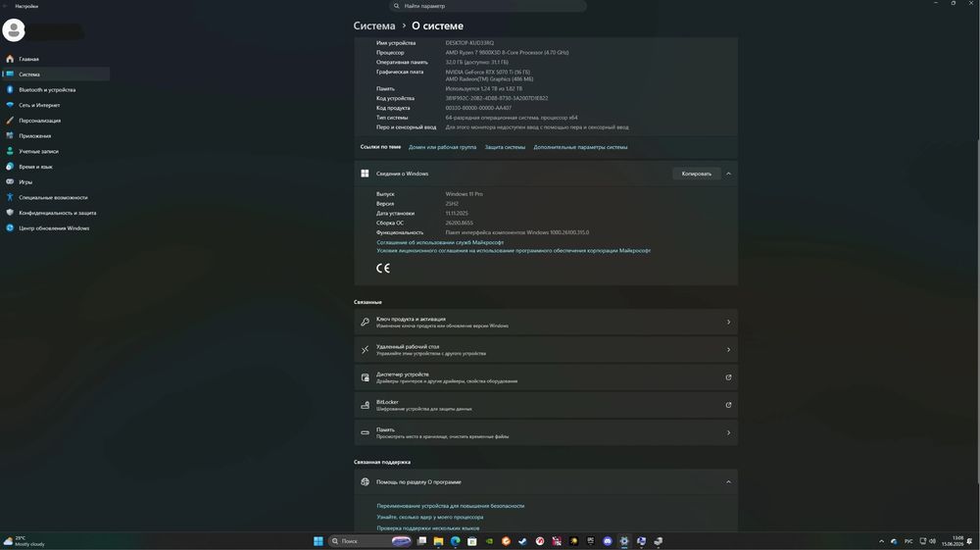
Task: Open the Главная home page in sidebar
Action: 55,59
